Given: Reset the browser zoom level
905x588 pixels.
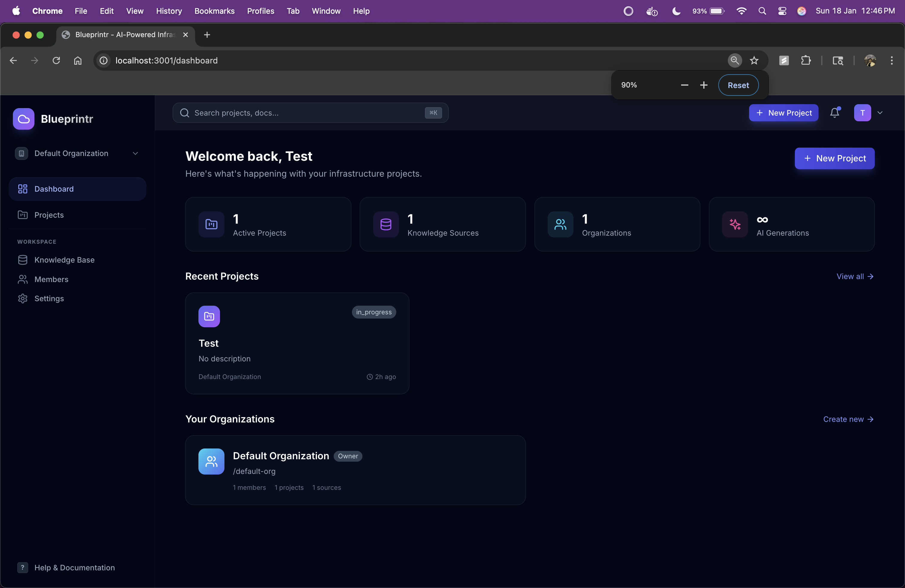Looking at the screenshot, I should 738,85.
